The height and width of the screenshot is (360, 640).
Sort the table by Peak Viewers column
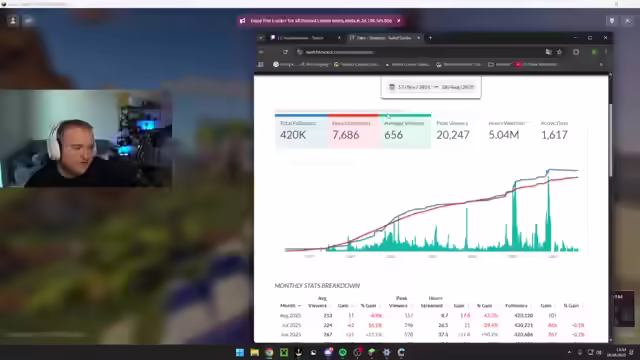tap(399, 302)
